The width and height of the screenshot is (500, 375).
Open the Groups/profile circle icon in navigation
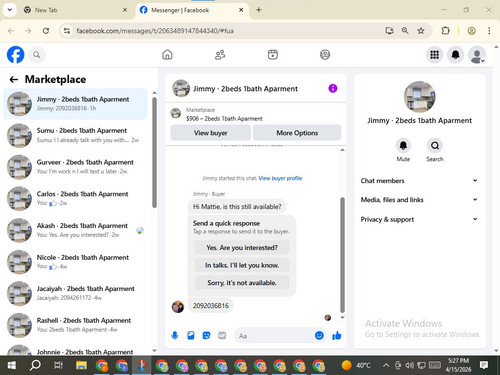point(325,55)
